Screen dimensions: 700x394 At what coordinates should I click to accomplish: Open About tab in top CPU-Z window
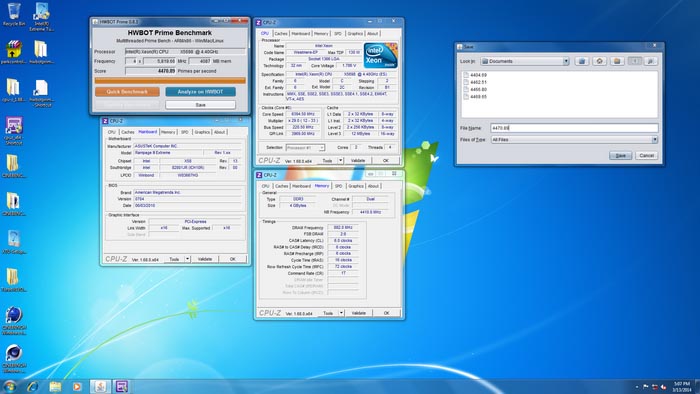372,33
